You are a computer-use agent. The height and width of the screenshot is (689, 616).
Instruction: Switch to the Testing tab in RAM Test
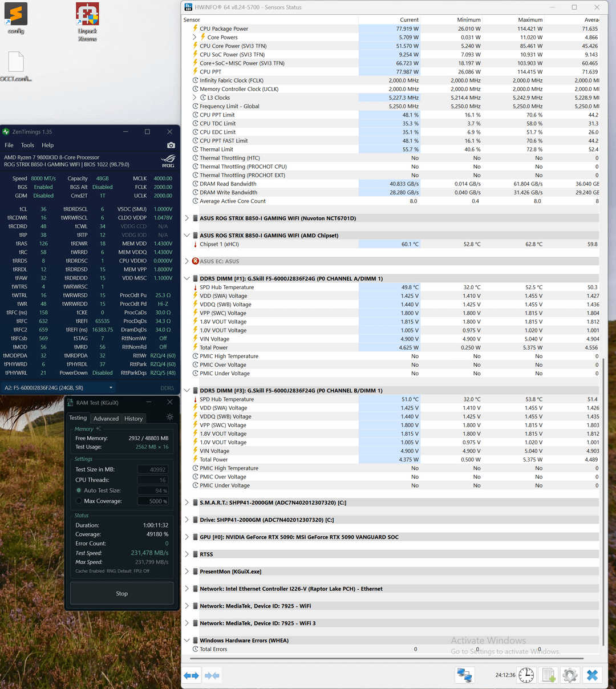coord(78,418)
